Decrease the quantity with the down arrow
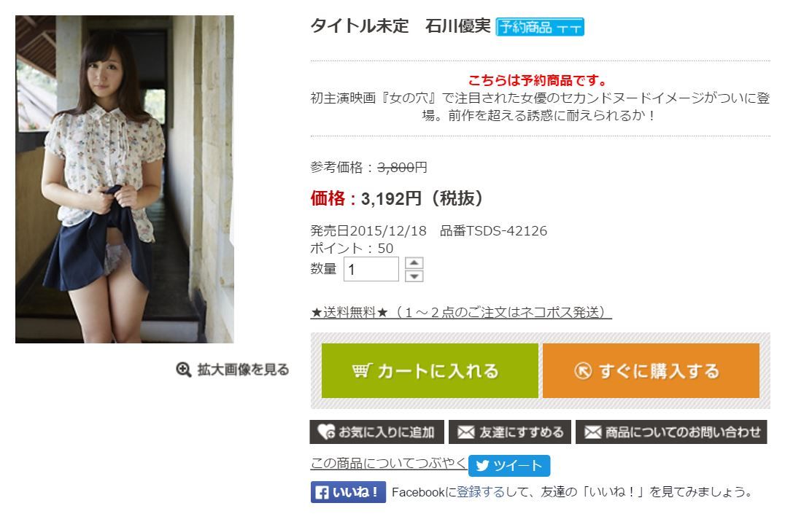This screenshot has width=812, height=530. 414,276
